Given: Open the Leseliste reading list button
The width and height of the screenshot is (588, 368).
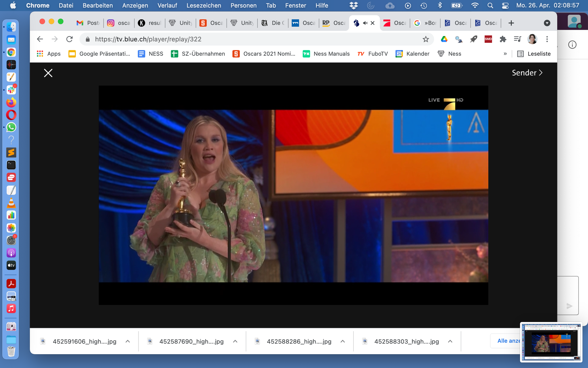Looking at the screenshot, I should click(534, 54).
